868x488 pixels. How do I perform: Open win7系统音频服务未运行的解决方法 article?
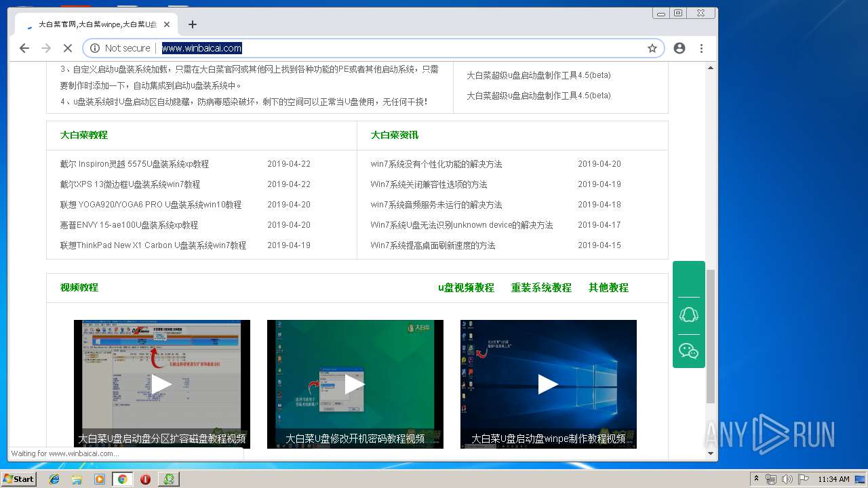tap(436, 205)
